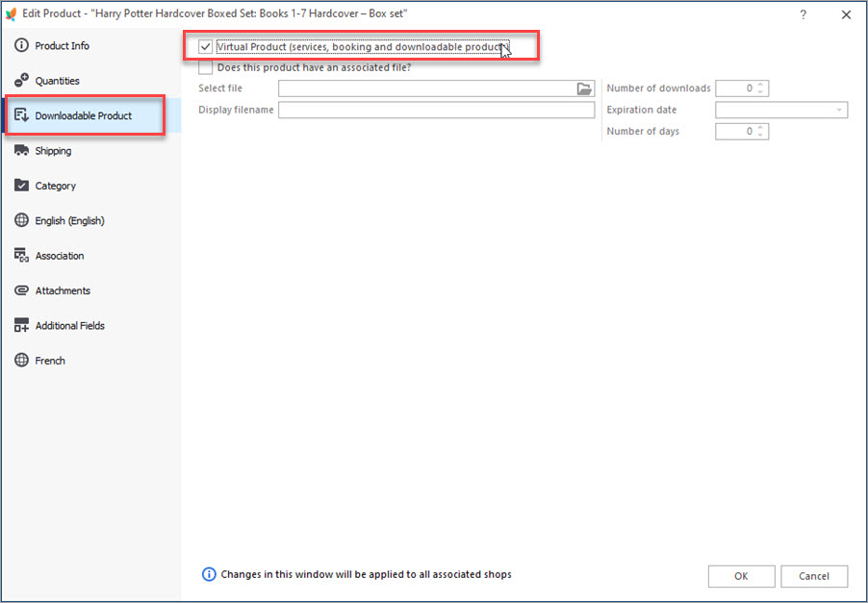
Task: Click the Downloadable Product sidebar icon
Action: click(21, 115)
